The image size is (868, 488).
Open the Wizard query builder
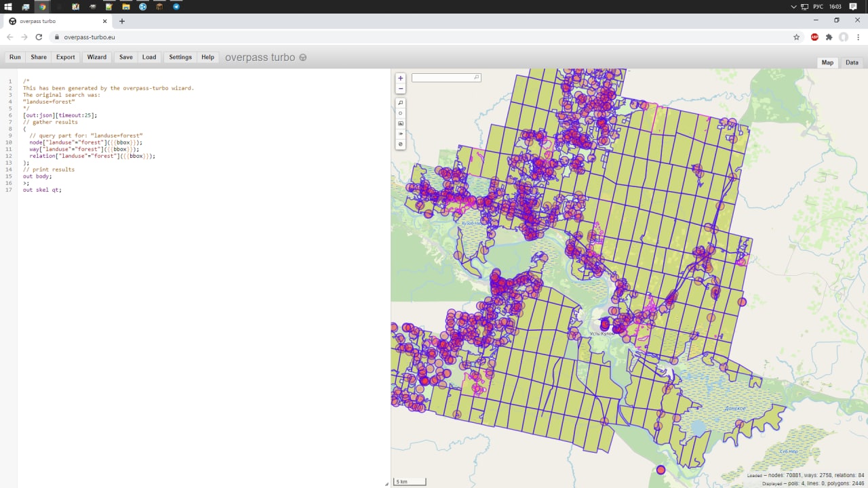[96, 58]
